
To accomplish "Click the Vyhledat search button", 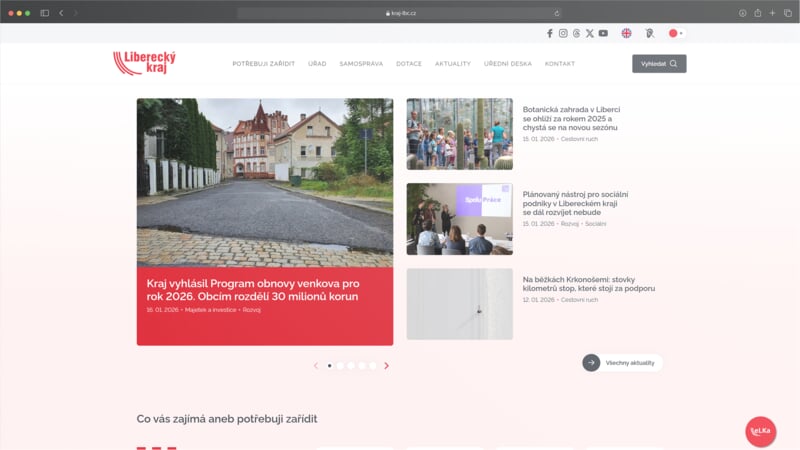I will pos(659,64).
